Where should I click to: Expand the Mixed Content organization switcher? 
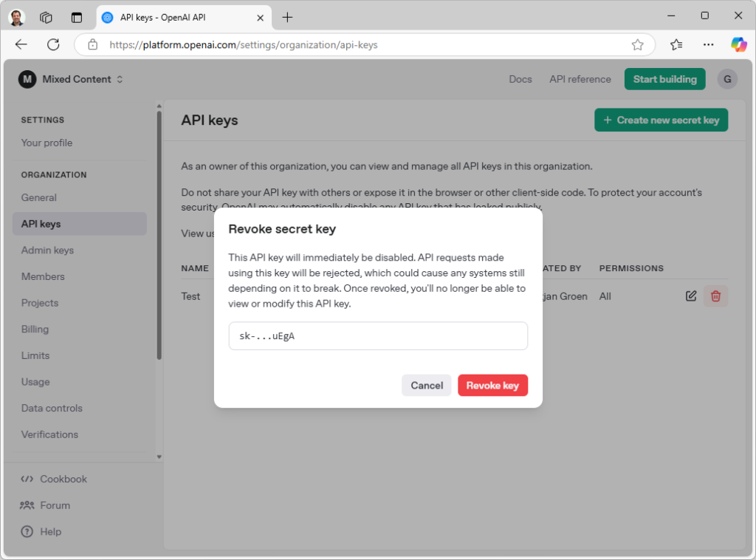71,79
